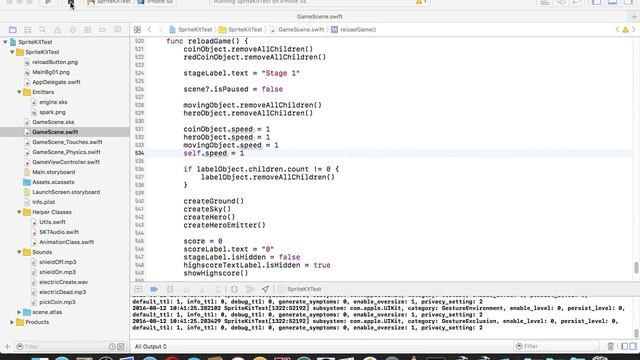Image resolution: width=640 pixels, height=360 pixels.
Task: Toggle the variables view pane
Action: (624, 347)
